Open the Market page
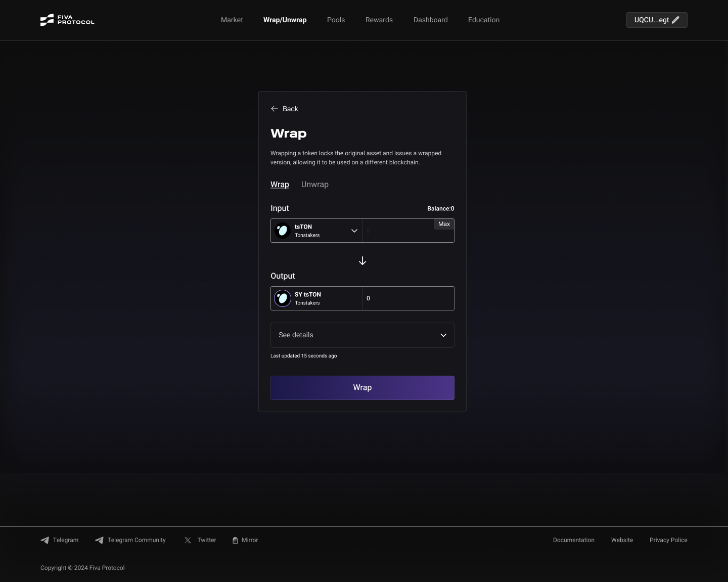The width and height of the screenshot is (728, 582). (232, 20)
